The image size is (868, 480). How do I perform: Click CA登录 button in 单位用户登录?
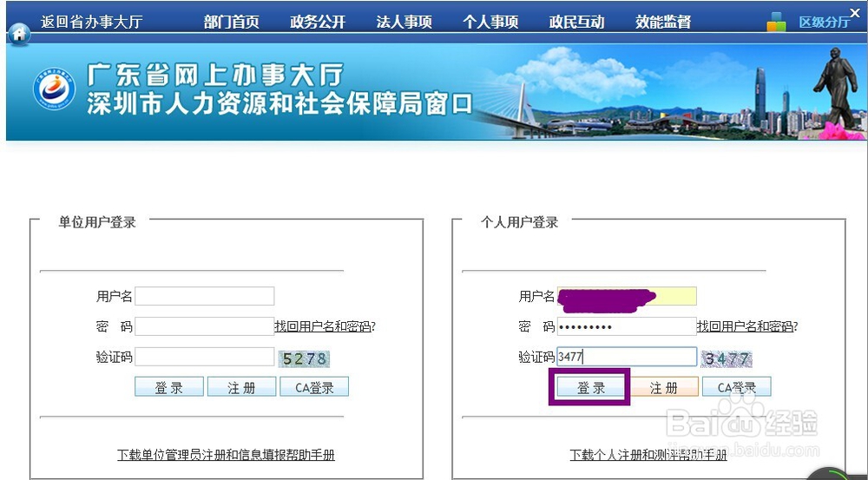click(x=314, y=387)
